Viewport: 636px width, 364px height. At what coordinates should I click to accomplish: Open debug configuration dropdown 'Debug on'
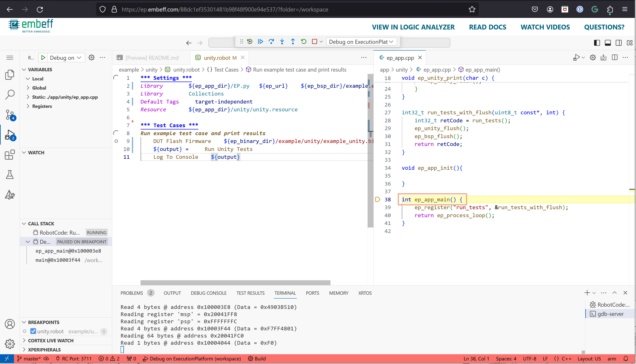click(65, 58)
